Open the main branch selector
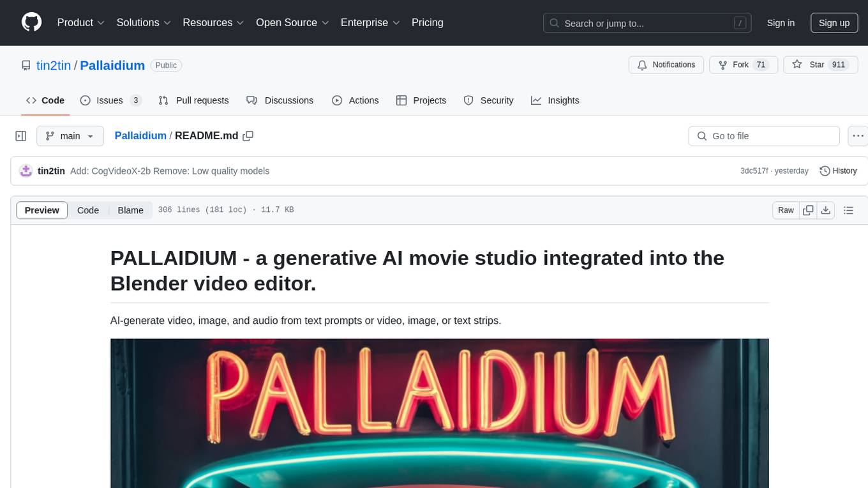The width and height of the screenshot is (868, 488). tap(70, 136)
